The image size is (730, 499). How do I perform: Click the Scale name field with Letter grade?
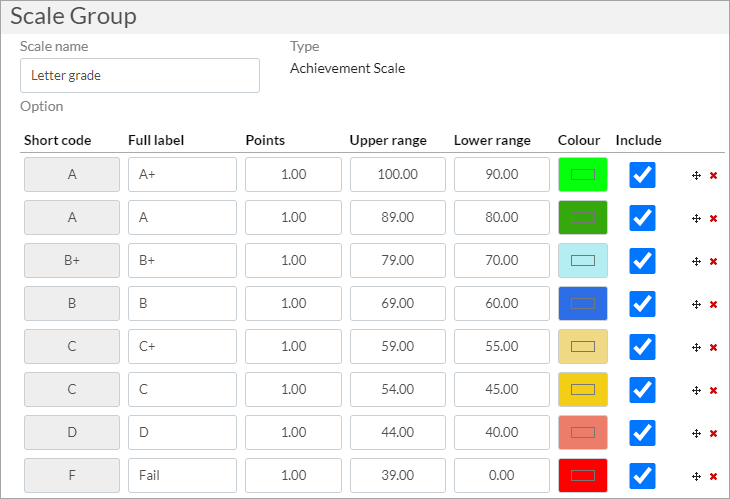(x=140, y=75)
